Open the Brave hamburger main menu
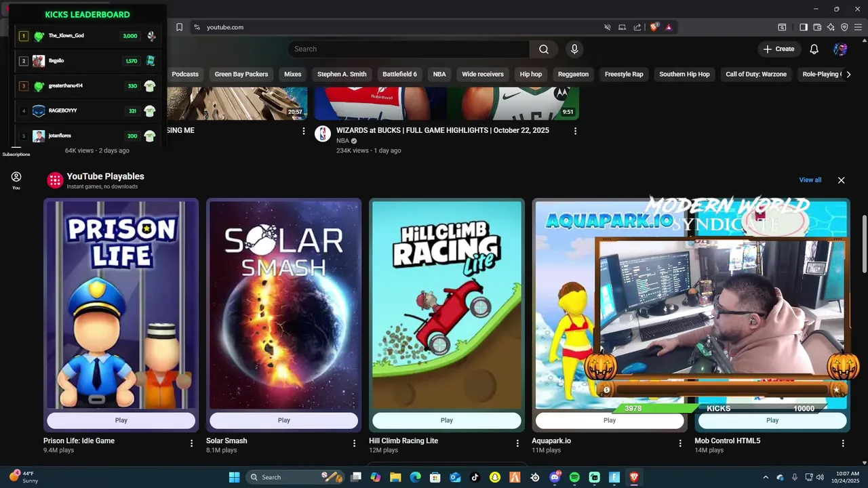This screenshot has height=488, width=868. [x=858, y=27]
